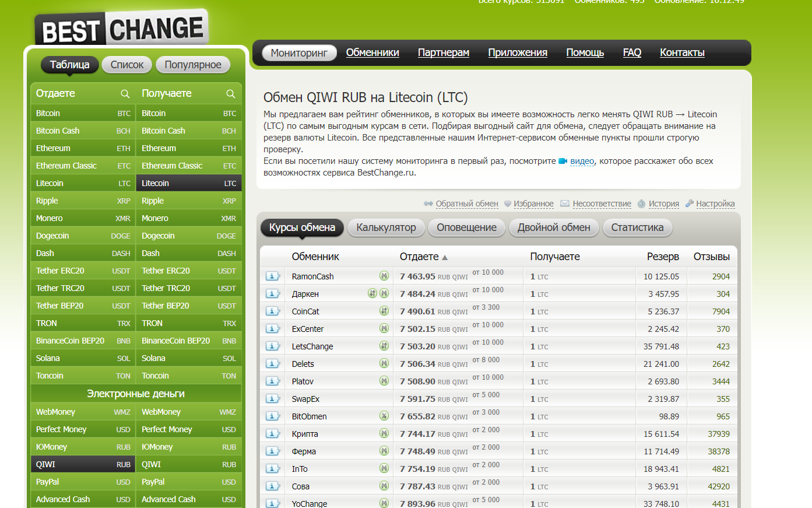This screenshot has width=812, height=508.
Task: Click the heart icon beside Избранное
Action: (508, 204)
